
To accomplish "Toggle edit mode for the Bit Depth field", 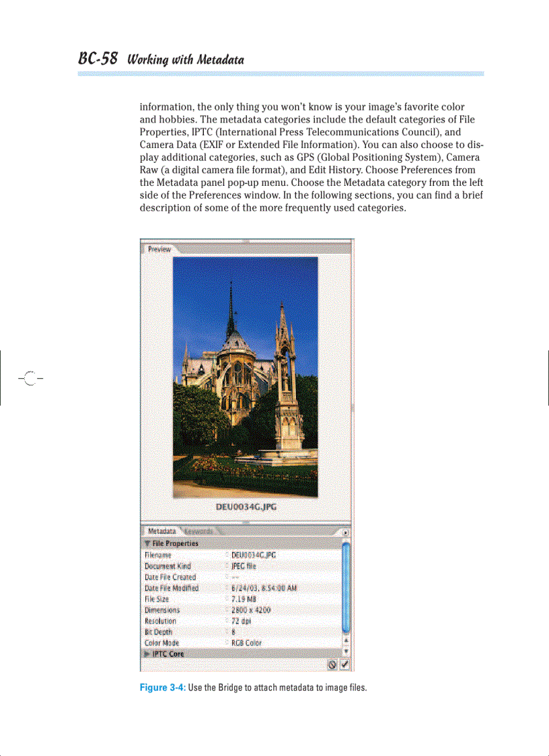I will point(229,631).
